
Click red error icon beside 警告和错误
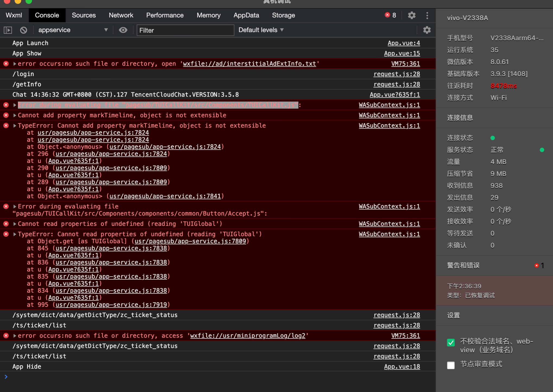536,265
